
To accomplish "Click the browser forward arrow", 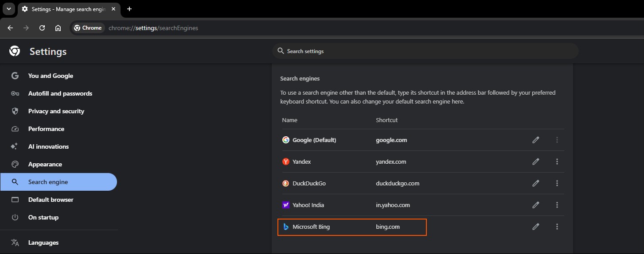I will (26, 28).
